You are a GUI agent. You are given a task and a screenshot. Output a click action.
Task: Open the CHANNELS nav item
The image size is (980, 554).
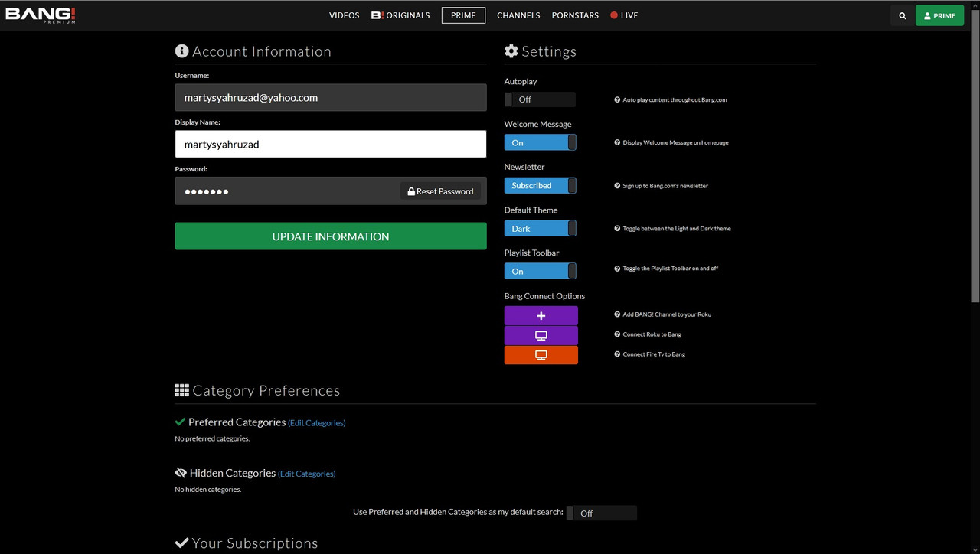pos(518,15)
